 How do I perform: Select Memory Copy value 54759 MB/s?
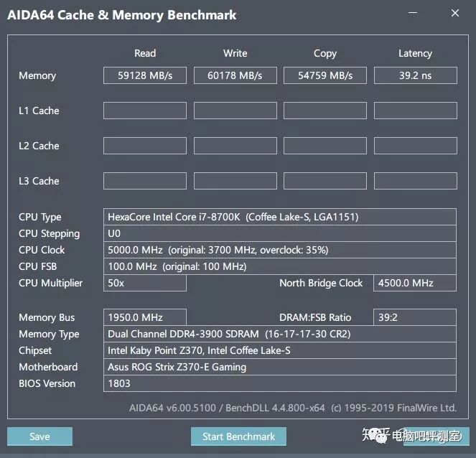(x=325, y=75)
